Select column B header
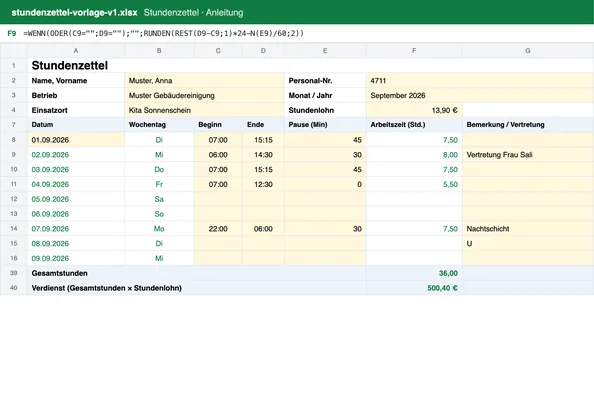 [159, 50]
